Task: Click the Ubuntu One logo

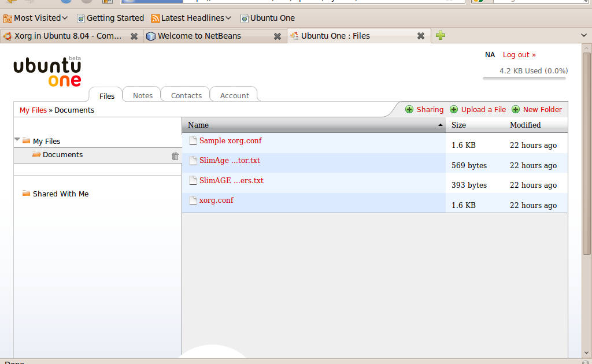Action: coord(47,72)
